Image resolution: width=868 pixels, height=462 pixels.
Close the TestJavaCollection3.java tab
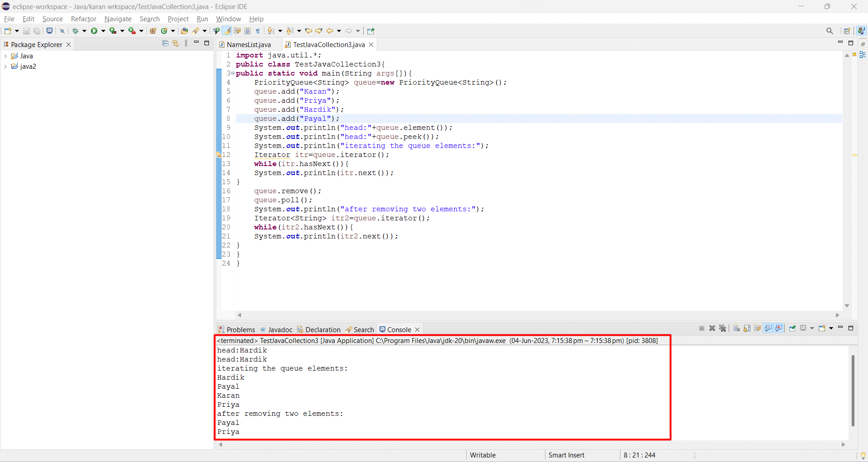(x=371, y=44)
